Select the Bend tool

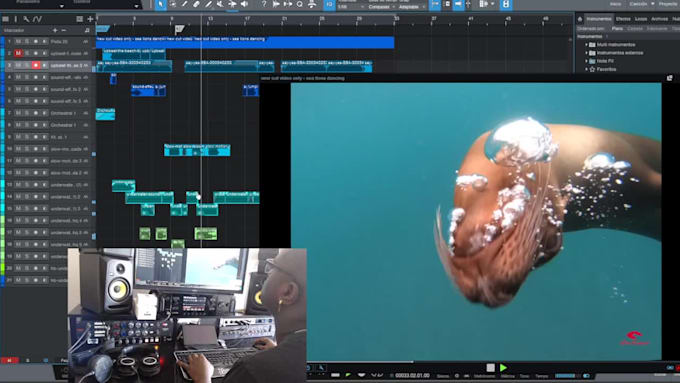pyautogui.click(x=232, y=4)
